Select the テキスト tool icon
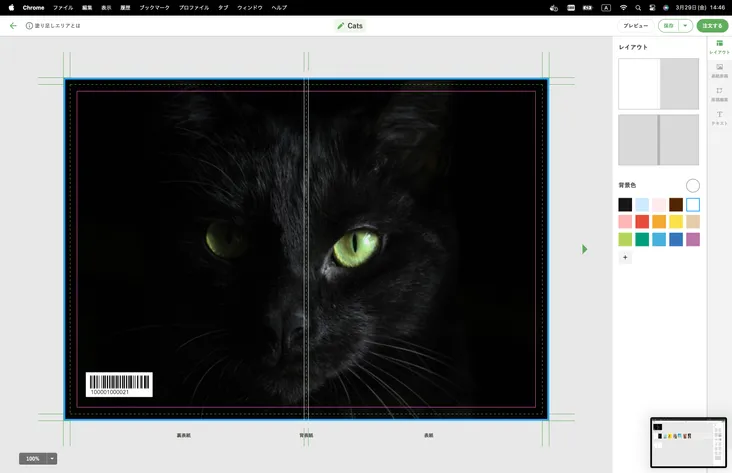This screenshot has width=732, height=473. [x=719, y=117]
